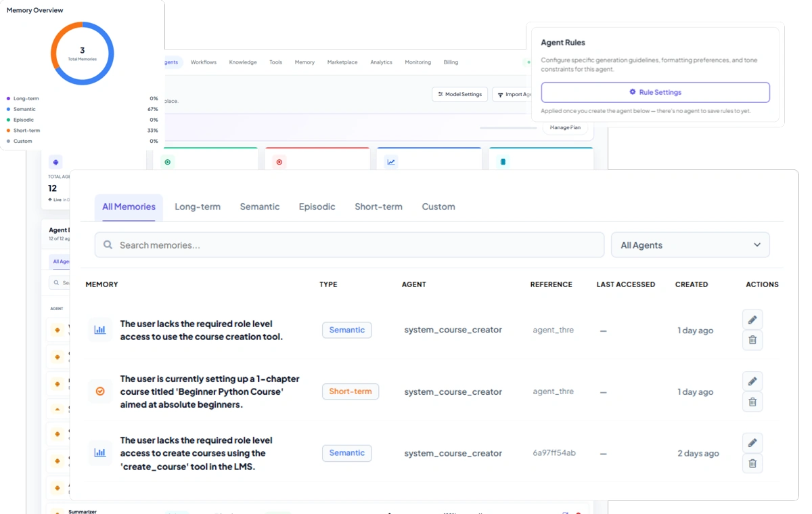Screen dimensions: 812x514
Task: Delete the first Semantic memory via trash icon
Action: tap(752, 340)
